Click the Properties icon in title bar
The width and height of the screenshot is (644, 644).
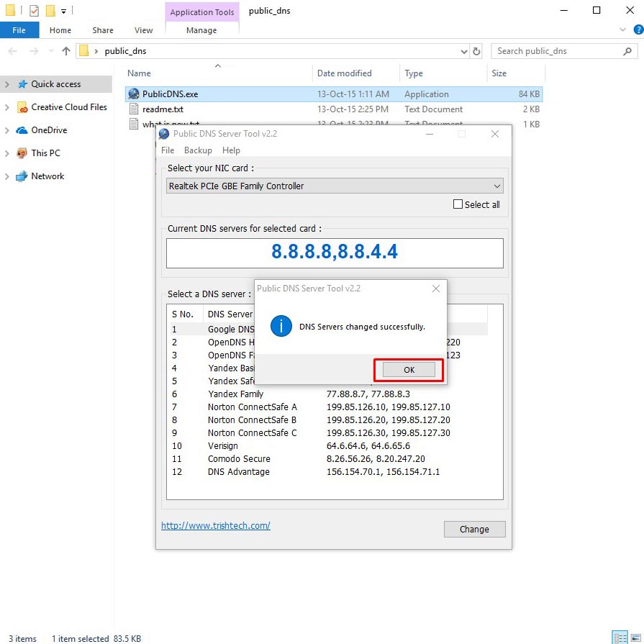(x=34, y=11)
